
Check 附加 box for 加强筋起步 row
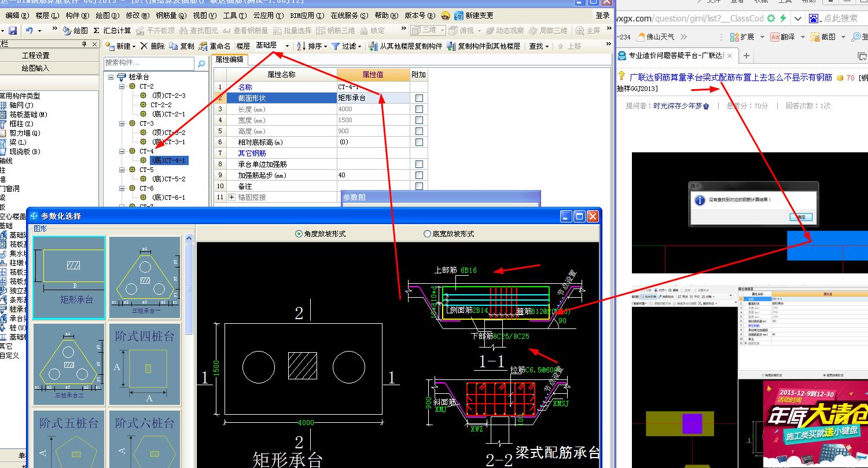(419, 175)
